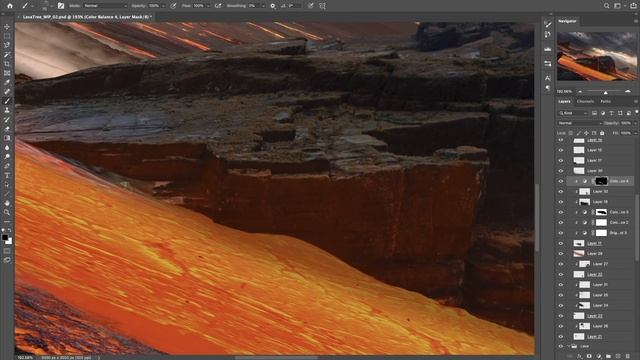Select the LavaTree_WIP_02.psd document tab
Viewport: 640px width, 360px height.
click(x=87, y=17)
